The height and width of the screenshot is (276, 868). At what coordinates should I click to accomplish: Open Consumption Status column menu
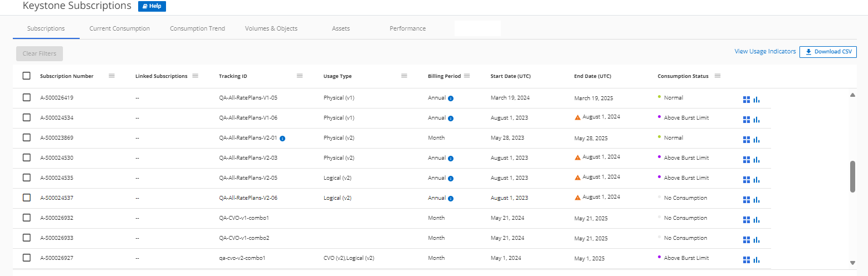(718, 76)
